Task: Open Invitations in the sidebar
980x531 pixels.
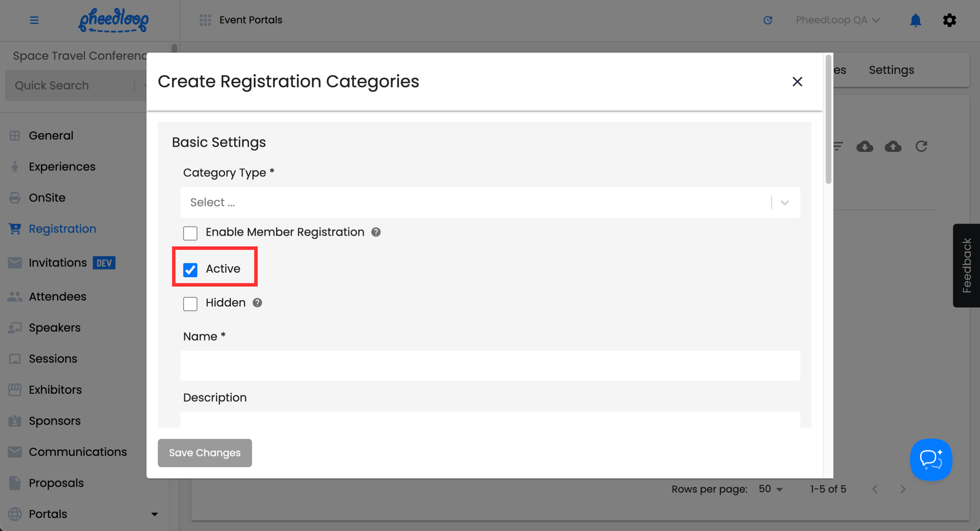Action: coord(58,263)
